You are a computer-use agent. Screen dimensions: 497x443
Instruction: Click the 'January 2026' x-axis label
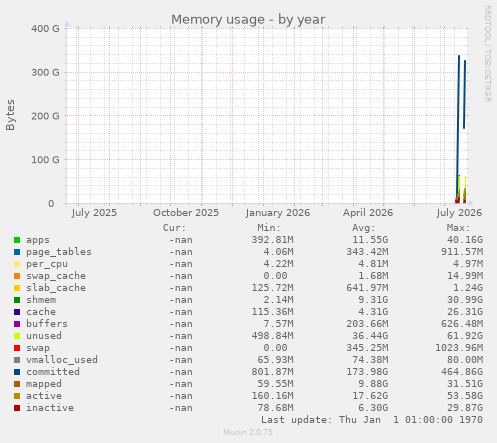pyautogui.click(x=278, y=213)
